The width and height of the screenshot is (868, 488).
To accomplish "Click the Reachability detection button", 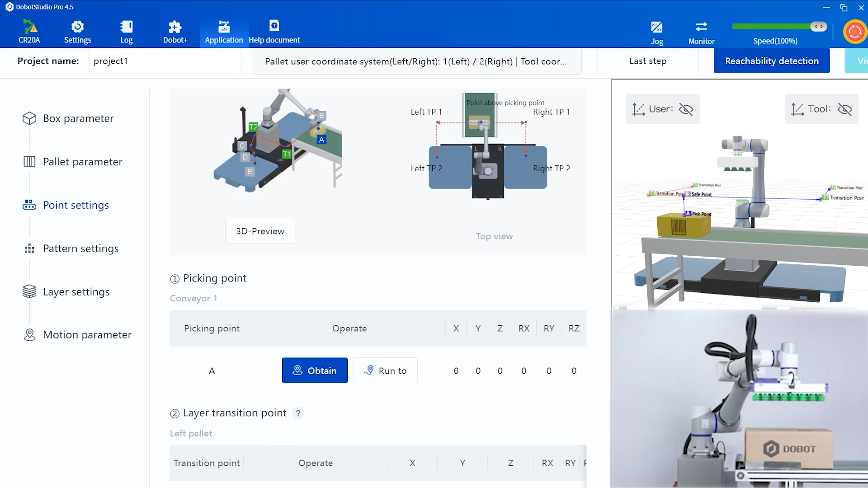I will (x=772, y=61).
